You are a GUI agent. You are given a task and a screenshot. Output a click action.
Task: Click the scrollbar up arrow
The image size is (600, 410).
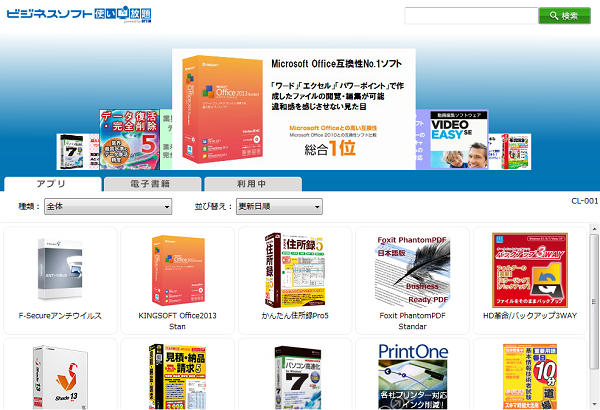click(x=594, y=229)
